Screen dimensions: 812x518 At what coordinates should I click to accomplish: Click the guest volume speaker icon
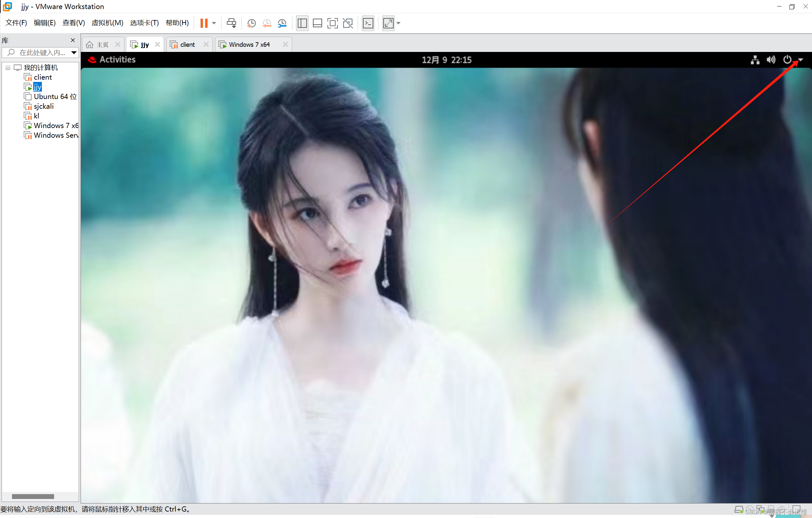coord(771,60)
